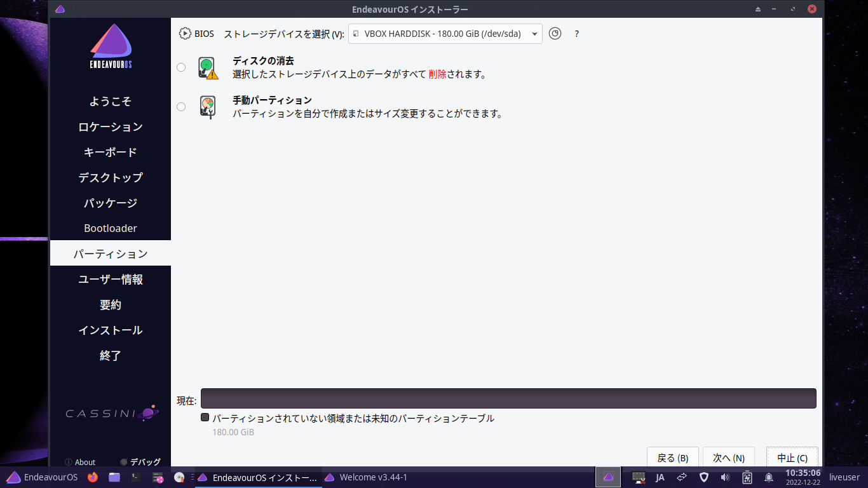Select the ディスクの消去 radio button
Image resolution: width=868 pixels, height=488 pixels.
click(x=181, y=67)
